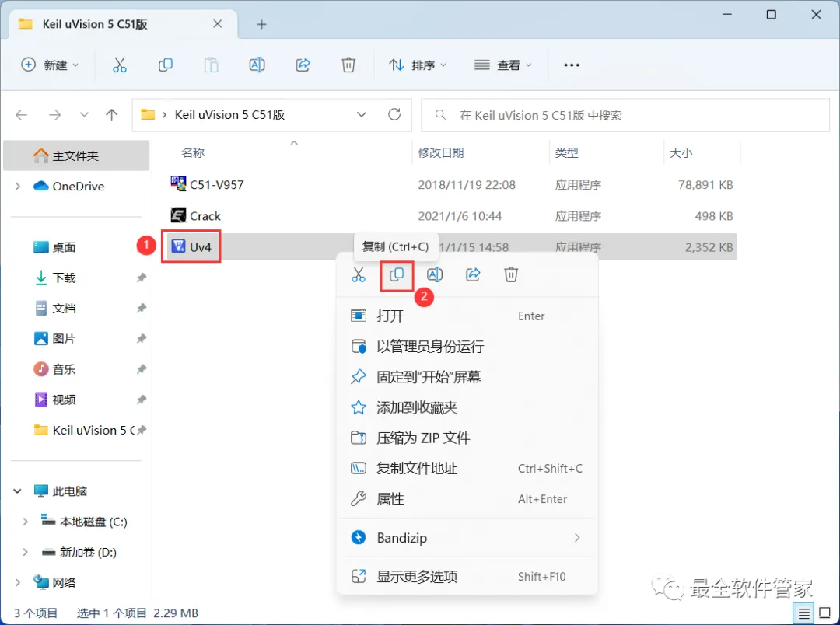Choose 复制文件地址
840x625 pixels.
click(x=467, y=469)
